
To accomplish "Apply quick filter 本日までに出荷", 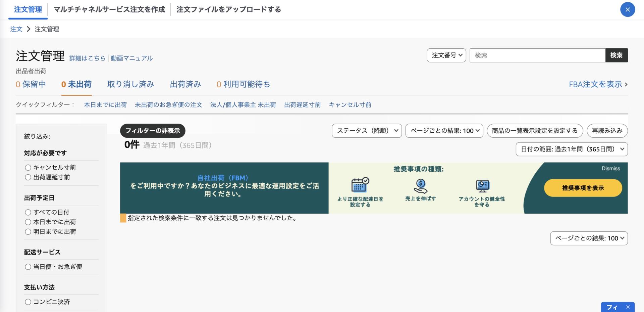I will 105,105.
